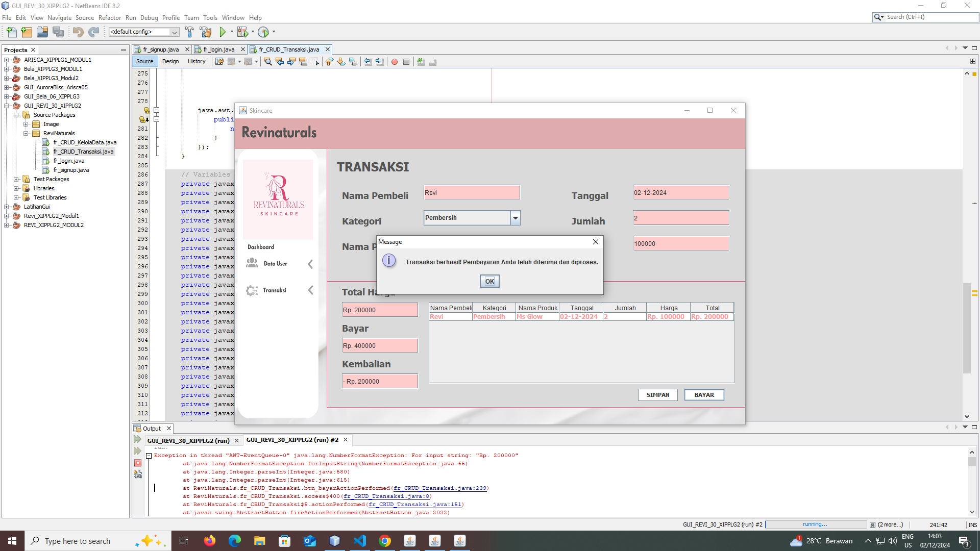Expand the LatihanGui project node

(7, 207)
